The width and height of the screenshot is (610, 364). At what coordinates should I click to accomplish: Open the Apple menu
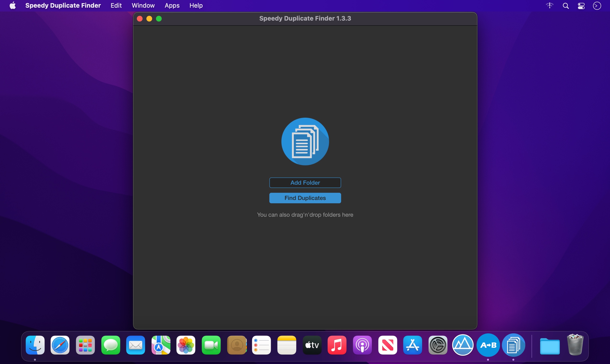(13, 6)
